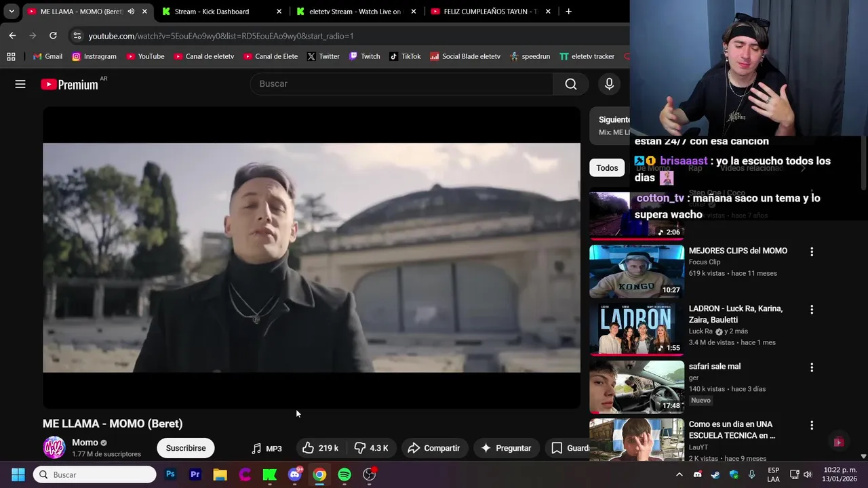Viewport: 868px width, 488px height.
Task: Click the Preguntar button
Action: (506, 448)
